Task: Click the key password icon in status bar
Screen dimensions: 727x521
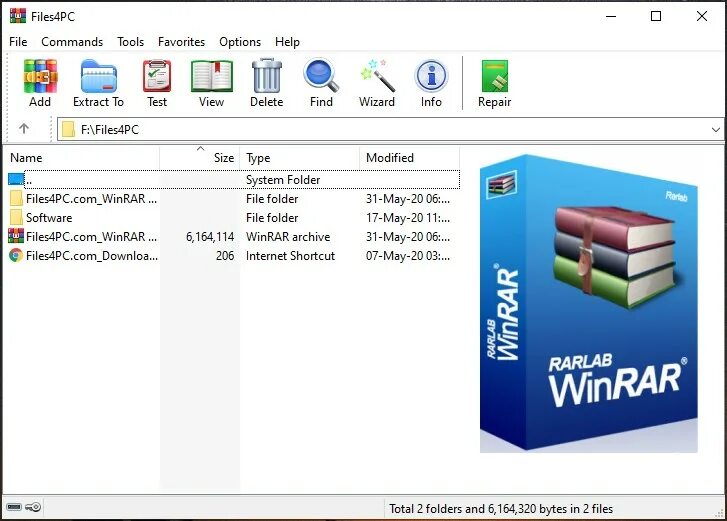Action: click(33, 507)
